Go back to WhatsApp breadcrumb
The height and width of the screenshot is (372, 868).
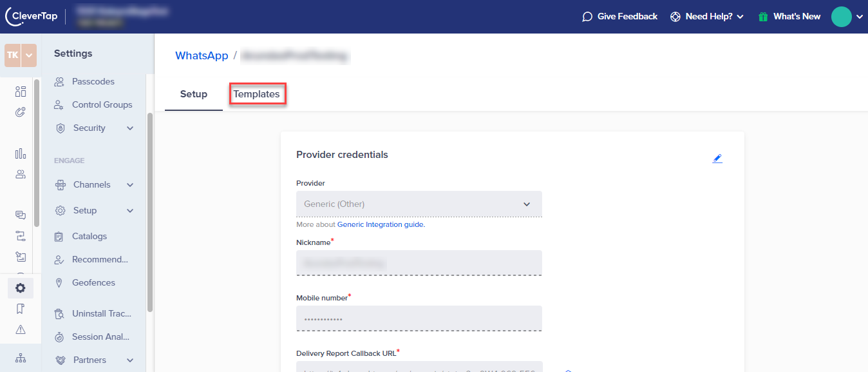[x=202, y=56]
